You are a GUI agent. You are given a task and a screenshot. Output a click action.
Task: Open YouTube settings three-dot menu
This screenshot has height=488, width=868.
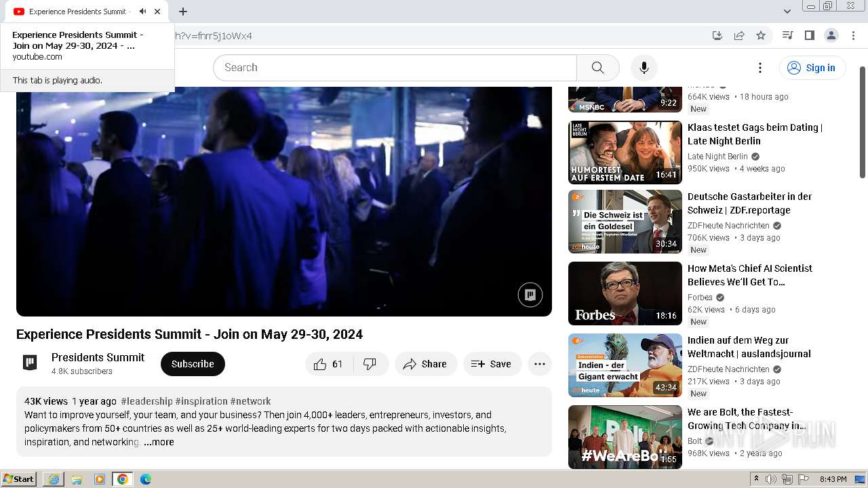(x=760, y=68)
